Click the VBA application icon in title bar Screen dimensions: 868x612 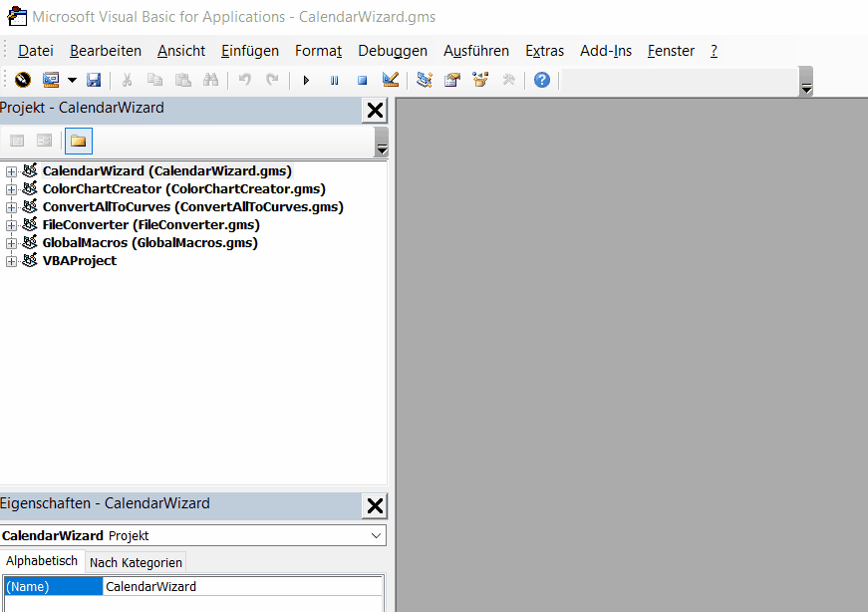point(17,16)
